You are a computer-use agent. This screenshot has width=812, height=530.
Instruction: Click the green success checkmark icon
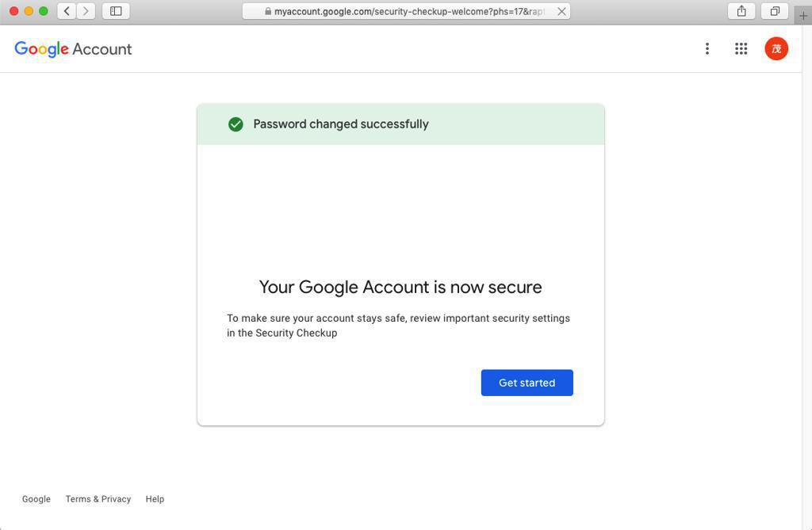(x=236, y=124)
